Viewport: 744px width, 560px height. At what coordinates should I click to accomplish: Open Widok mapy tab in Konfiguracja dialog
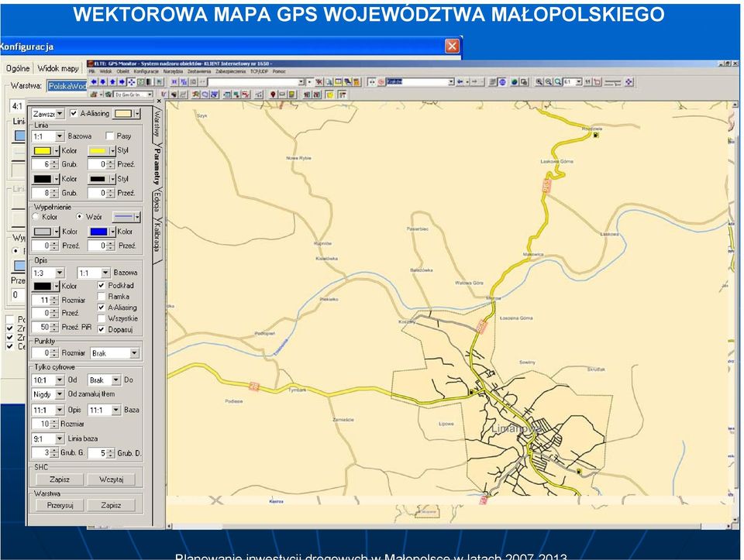[x=58, y=68]
